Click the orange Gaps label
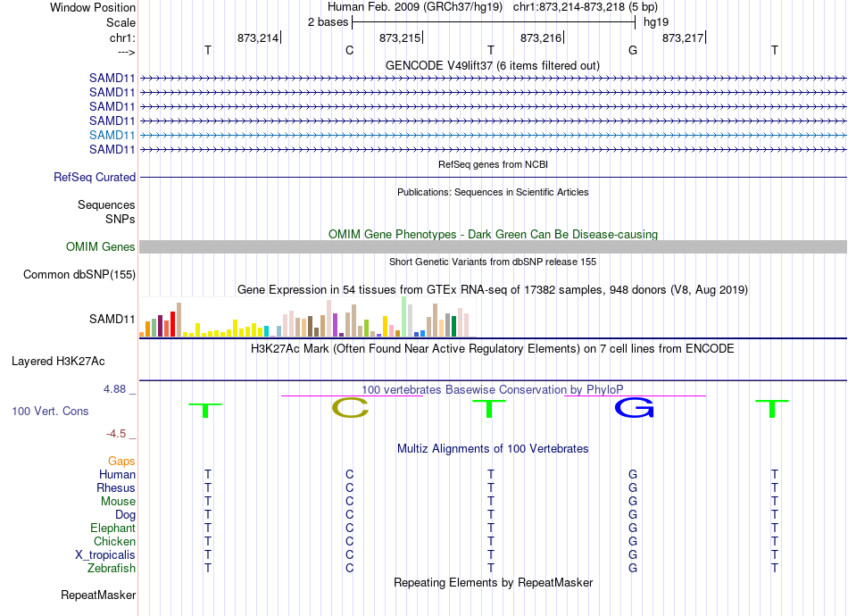848x616 pixels. tap(121, 462)
